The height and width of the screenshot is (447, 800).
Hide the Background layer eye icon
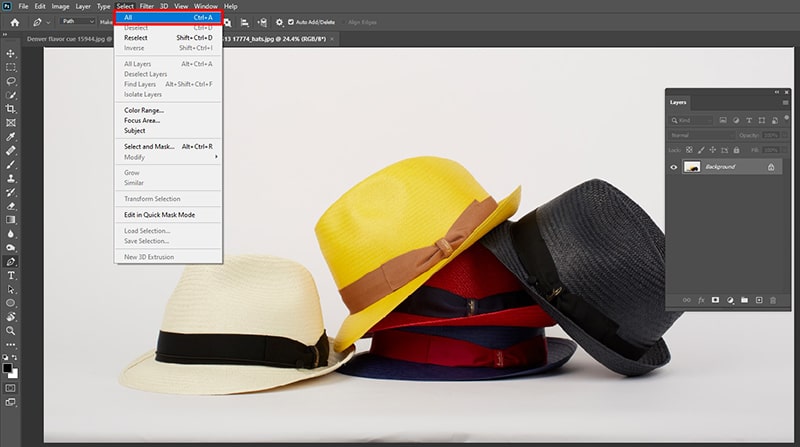(x=673, y=167)
